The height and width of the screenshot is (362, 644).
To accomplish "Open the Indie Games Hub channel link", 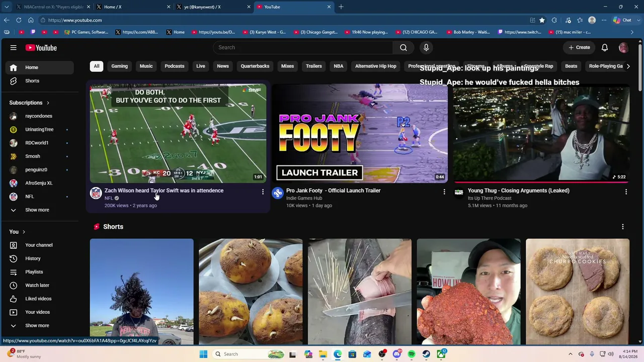I will coord(304,198).
